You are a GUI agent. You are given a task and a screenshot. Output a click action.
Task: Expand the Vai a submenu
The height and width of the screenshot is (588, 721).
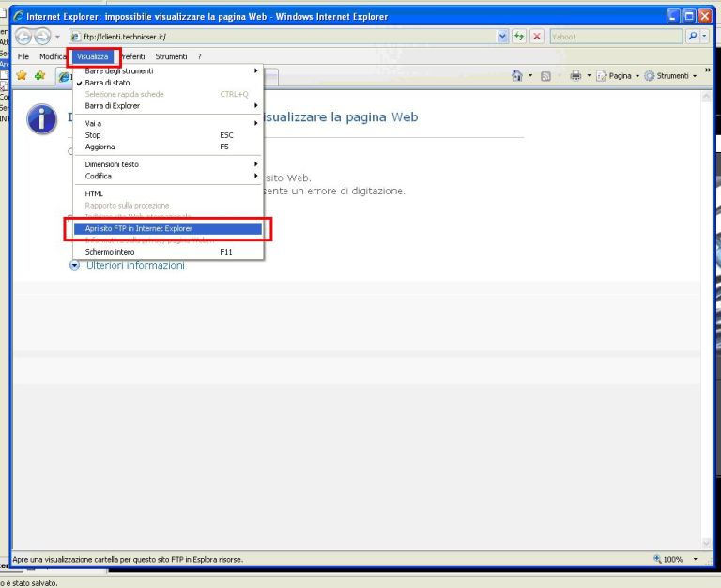coord(168,123)
